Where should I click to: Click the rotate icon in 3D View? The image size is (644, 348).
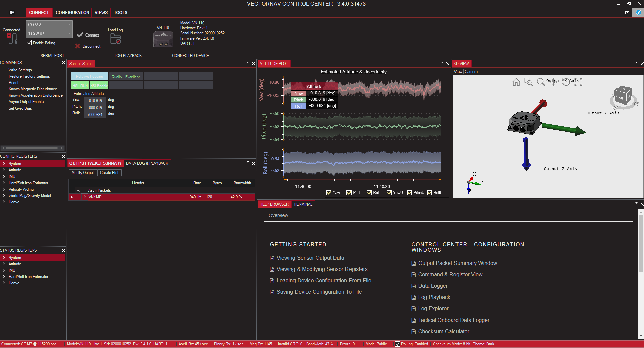click(566, 82)
